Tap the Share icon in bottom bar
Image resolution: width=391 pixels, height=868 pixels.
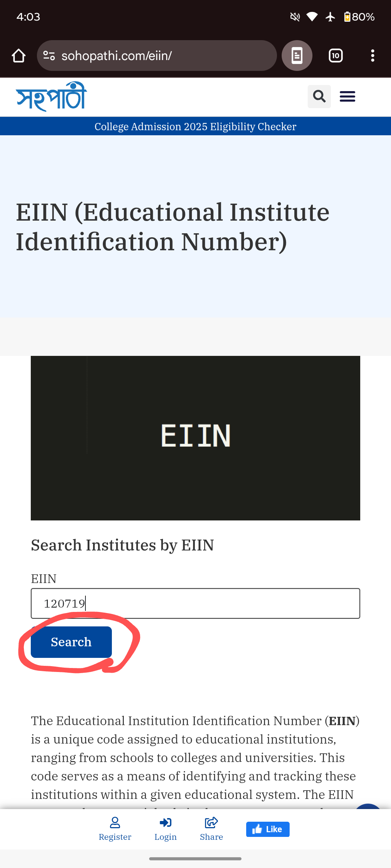coord(211,823)
